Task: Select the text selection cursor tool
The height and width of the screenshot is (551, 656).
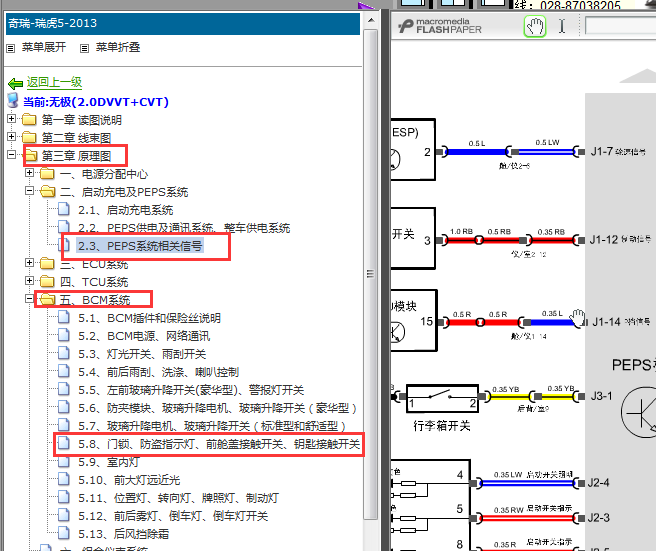Action: point(562,26)
